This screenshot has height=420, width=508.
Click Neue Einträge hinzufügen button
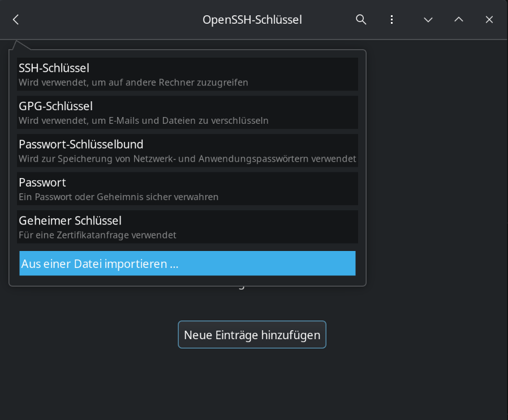click(x=252, y=335)
